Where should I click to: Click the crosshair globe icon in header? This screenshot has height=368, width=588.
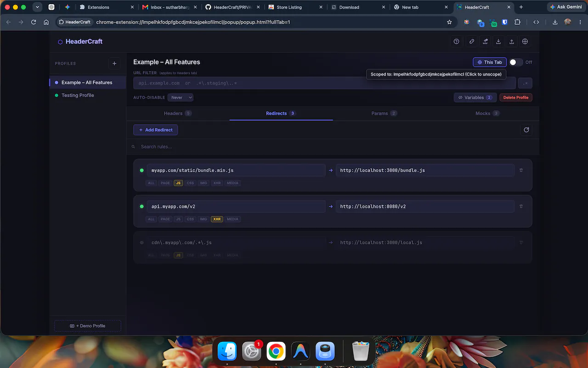tap(525, 41)
